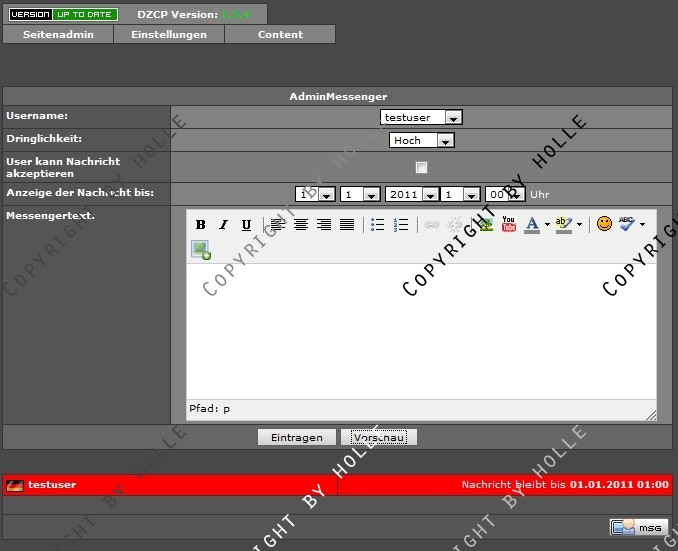This screenshot has height=551, width=678.
Task: Insert a bulleted list
Action: (377, 224)
